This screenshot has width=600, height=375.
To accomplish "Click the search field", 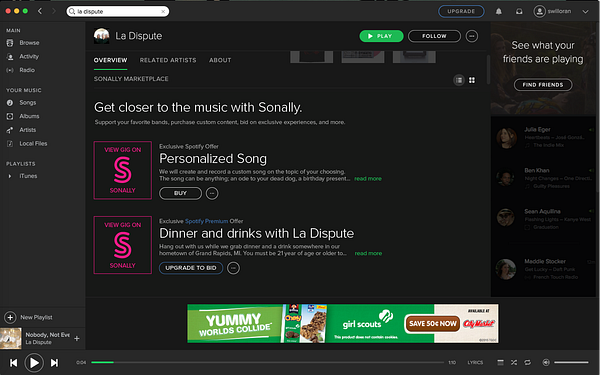I will tap(117, 11).
